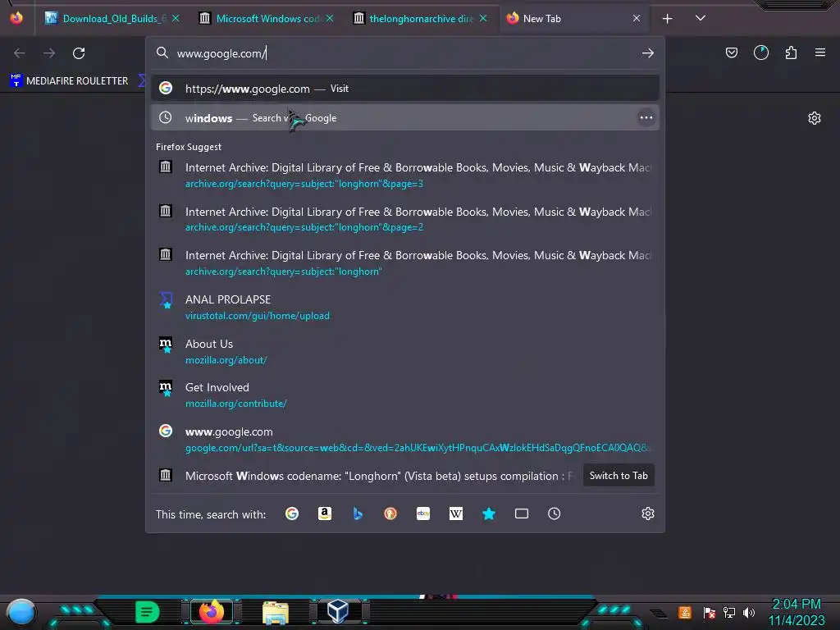This screenshot has height=630, width=840.
Task: Open mozilla.org Get Involved suggestion
Action: (x=405, y=395)
